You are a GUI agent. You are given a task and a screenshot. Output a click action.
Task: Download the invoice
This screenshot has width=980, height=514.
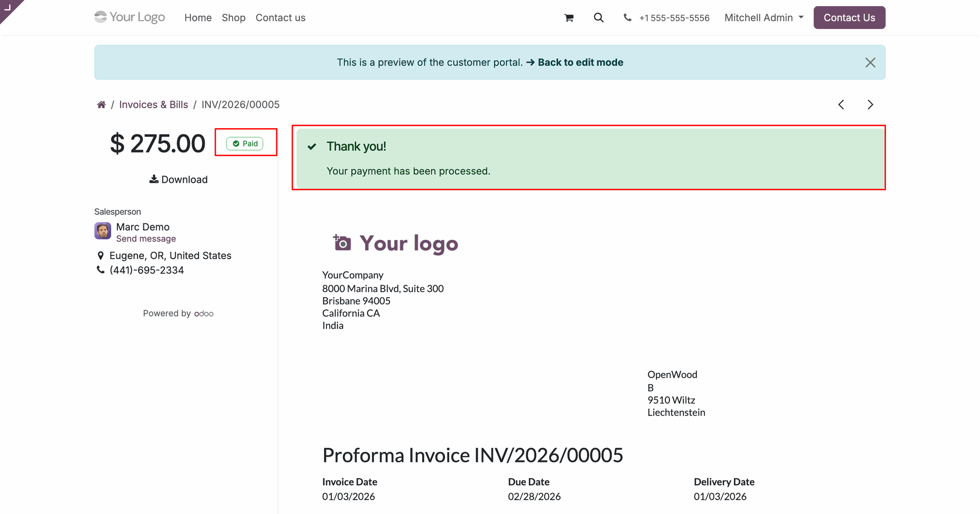(x=178, y=180)
